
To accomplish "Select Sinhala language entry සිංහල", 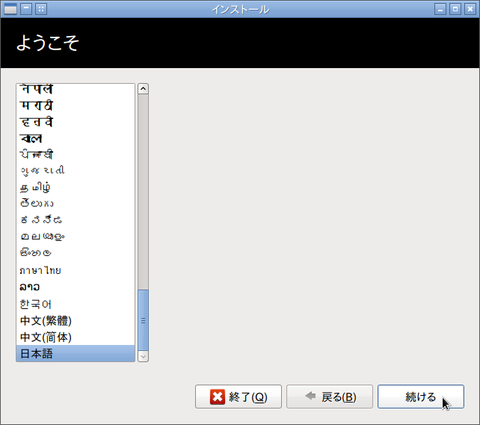I will pyautogui.click(x=76, y=253).
